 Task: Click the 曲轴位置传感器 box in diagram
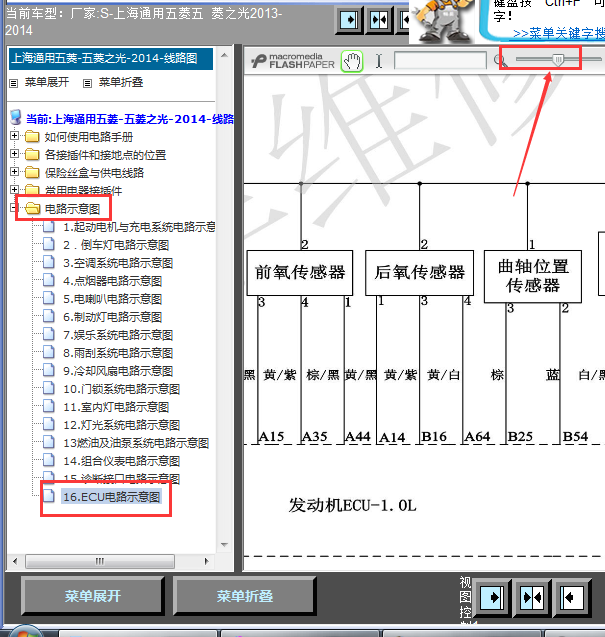(x=533, y=276)
